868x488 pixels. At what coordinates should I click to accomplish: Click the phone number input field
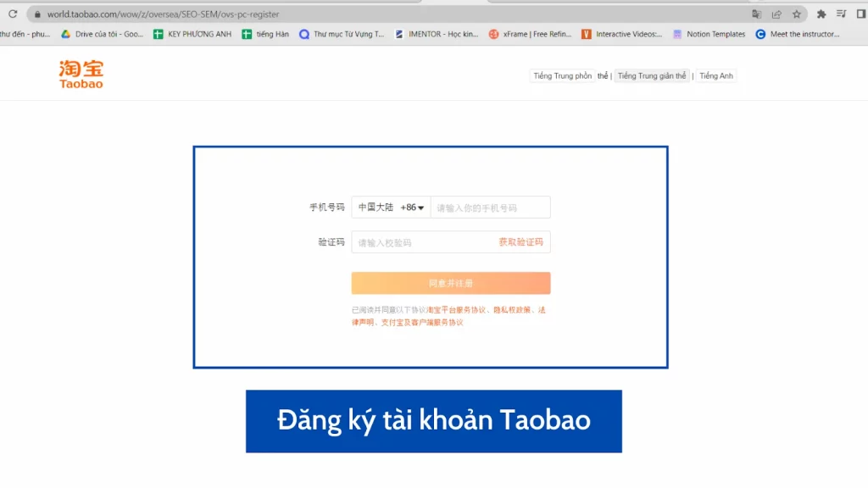(x=491, y=208)
